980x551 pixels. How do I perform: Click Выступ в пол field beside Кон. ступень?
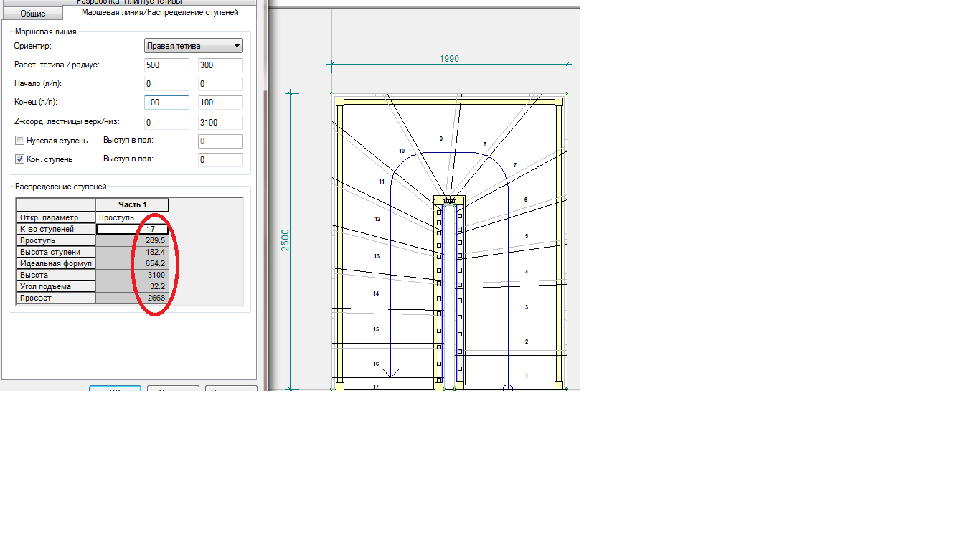pos(220,160)
